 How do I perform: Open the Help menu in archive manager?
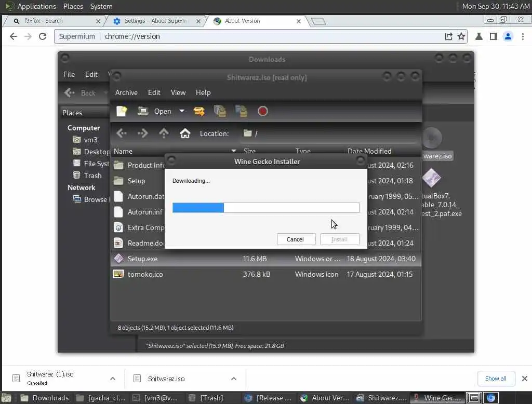click(x=203, y=92)
